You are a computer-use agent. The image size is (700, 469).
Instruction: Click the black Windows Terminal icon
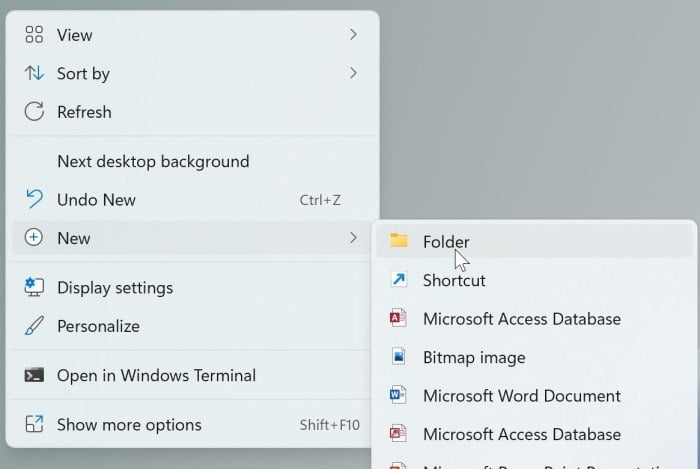pos(34,375)
